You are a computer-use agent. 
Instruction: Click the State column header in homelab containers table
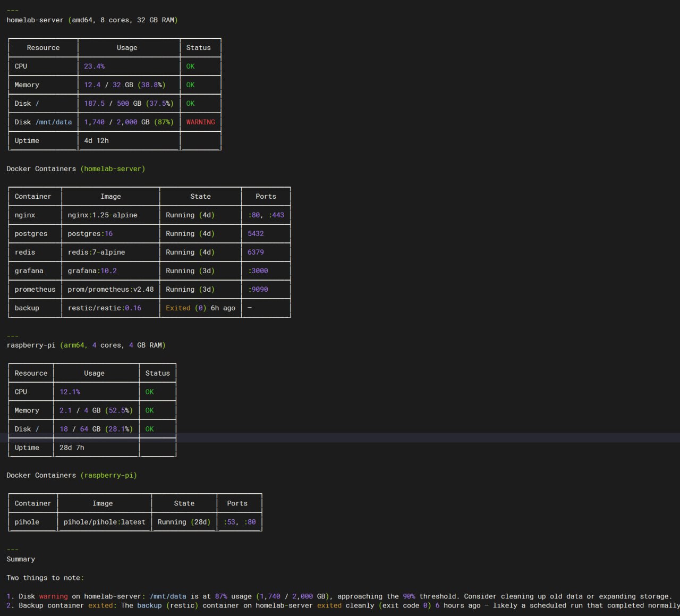200,197
